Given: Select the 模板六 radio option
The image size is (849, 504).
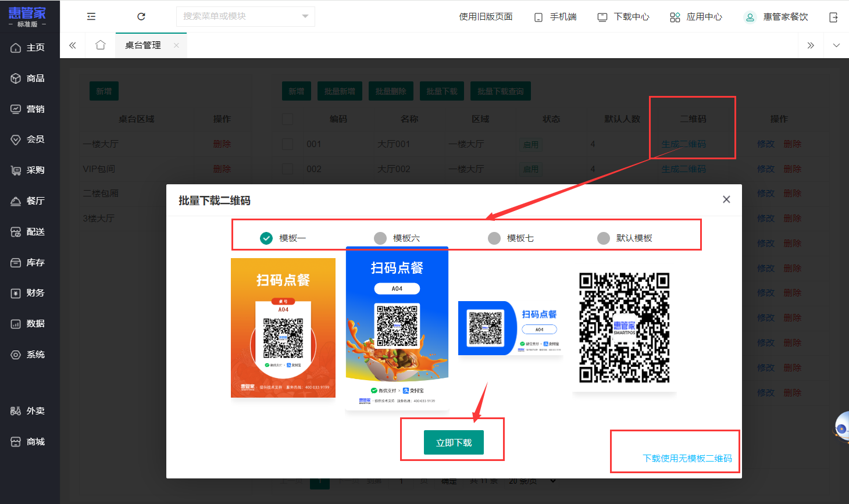Looking at the screenshot, I should click(x=397, y=238).
